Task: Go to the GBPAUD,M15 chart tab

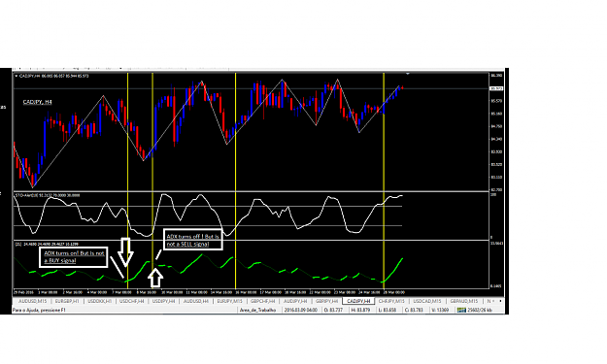Action: [464, 301]
